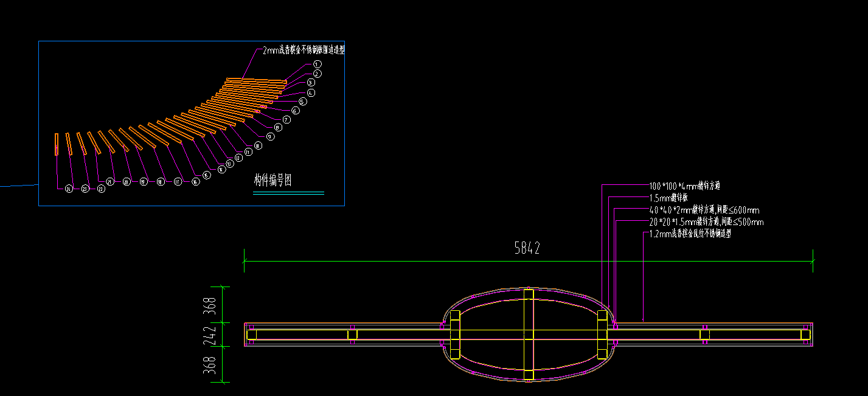Select component number bubble 2
Screen dimensions: 868x396
(318, 74)
